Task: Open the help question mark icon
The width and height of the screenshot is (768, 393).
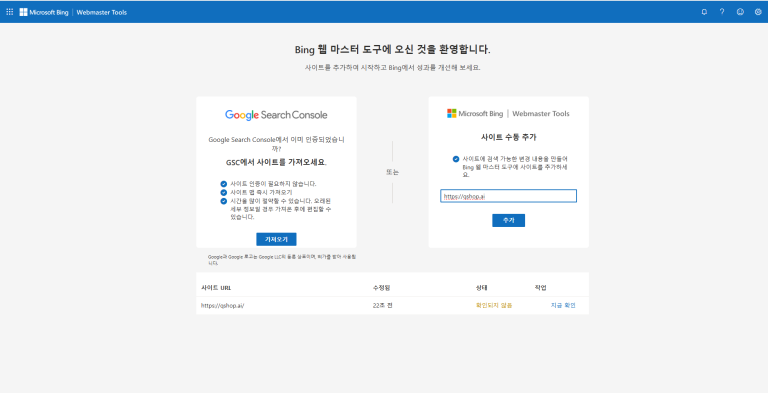Action: click(x=722, y=12)
